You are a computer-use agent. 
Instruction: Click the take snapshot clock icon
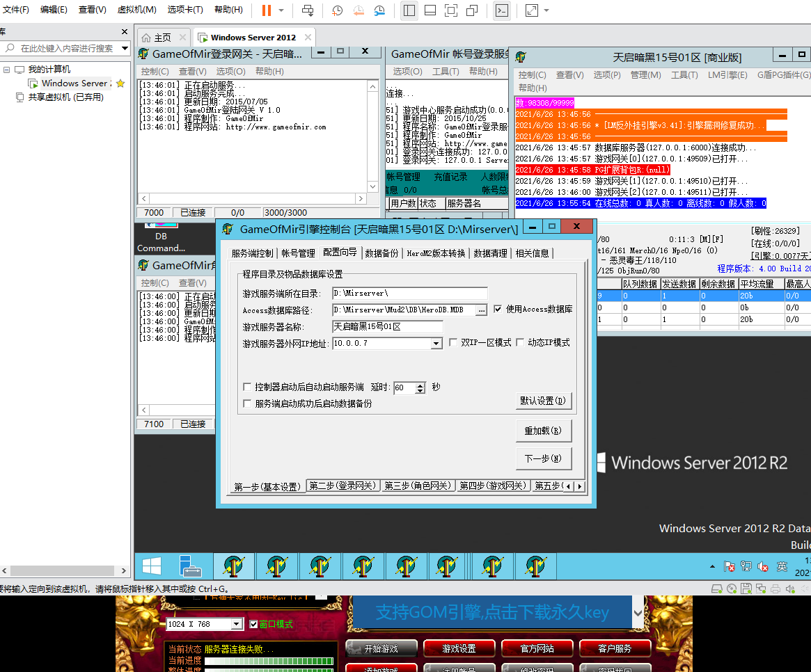(337, 10)
